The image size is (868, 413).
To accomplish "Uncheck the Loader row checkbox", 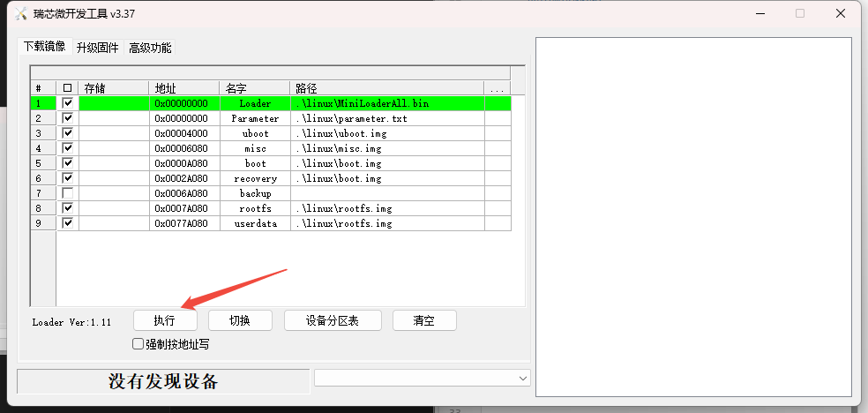I will [68, 103].
